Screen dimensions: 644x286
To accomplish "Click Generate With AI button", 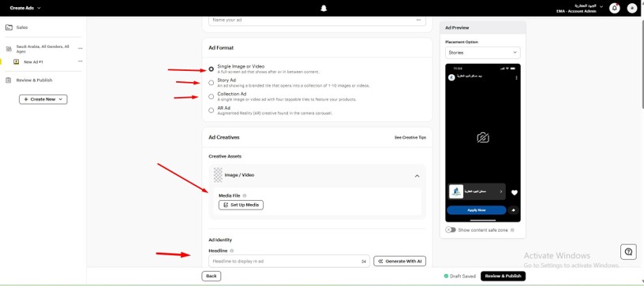I will [399, 261].
